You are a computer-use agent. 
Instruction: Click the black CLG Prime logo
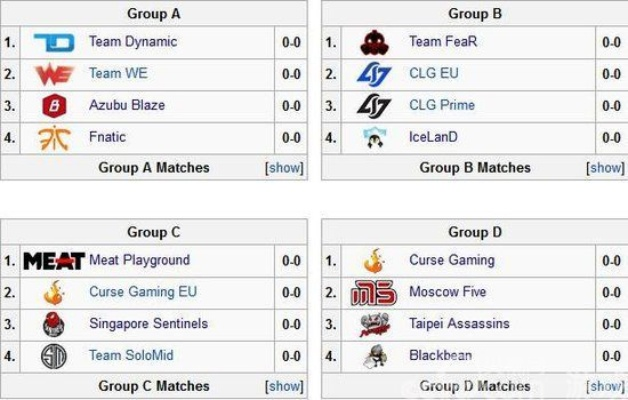tap(374, 106)
